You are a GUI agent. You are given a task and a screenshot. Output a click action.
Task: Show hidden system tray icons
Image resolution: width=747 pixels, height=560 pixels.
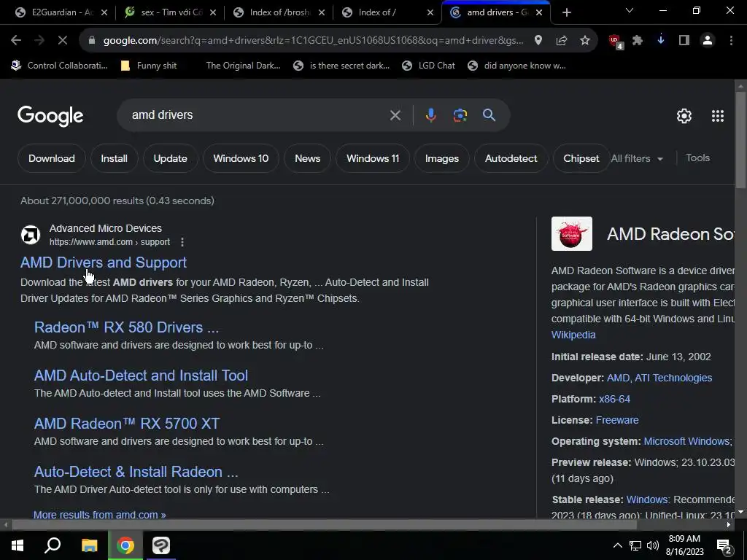tap(617, 545)
